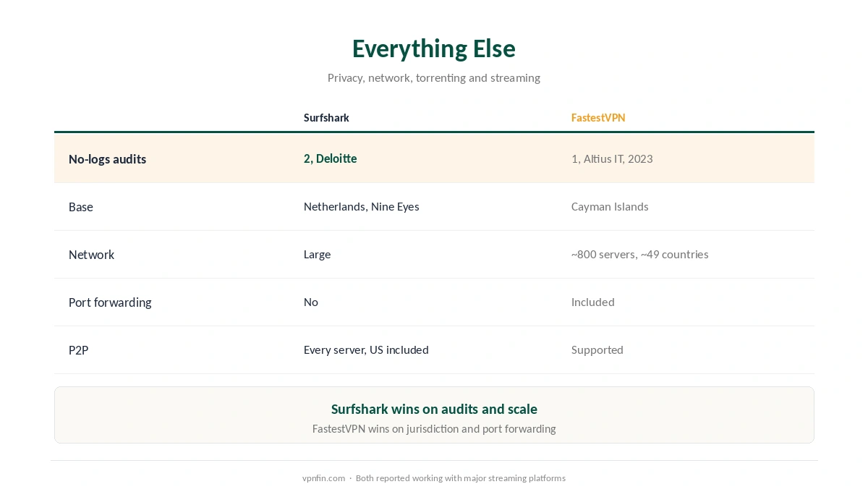
Task: Click the 'Everything Else' heading
Action: 434,48
